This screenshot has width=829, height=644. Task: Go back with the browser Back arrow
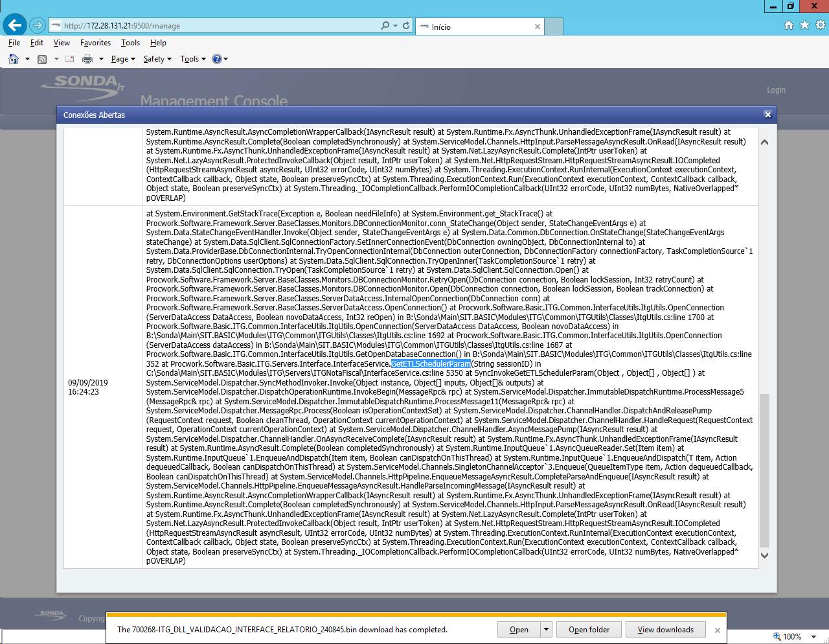click(x=15, y=25)
